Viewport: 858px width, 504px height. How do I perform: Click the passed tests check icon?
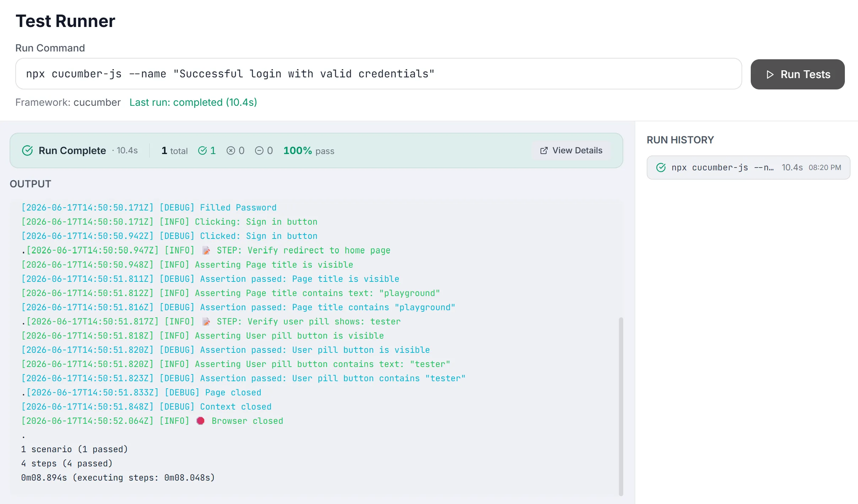[202, 150]
